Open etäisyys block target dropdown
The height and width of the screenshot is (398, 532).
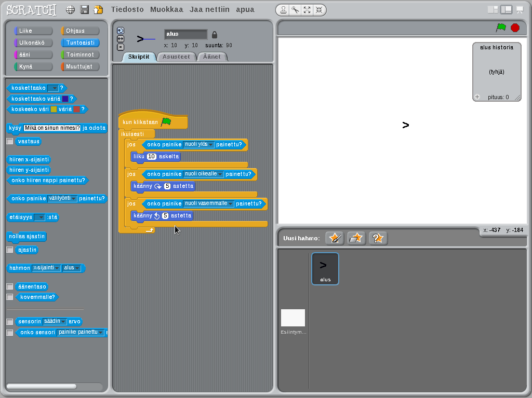tap(39, 217)
